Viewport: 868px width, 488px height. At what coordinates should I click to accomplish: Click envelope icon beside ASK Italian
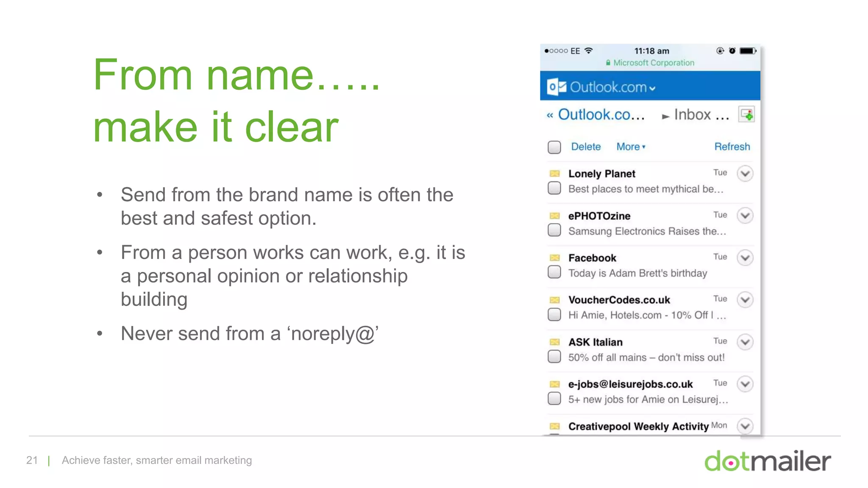pos(554,342)
